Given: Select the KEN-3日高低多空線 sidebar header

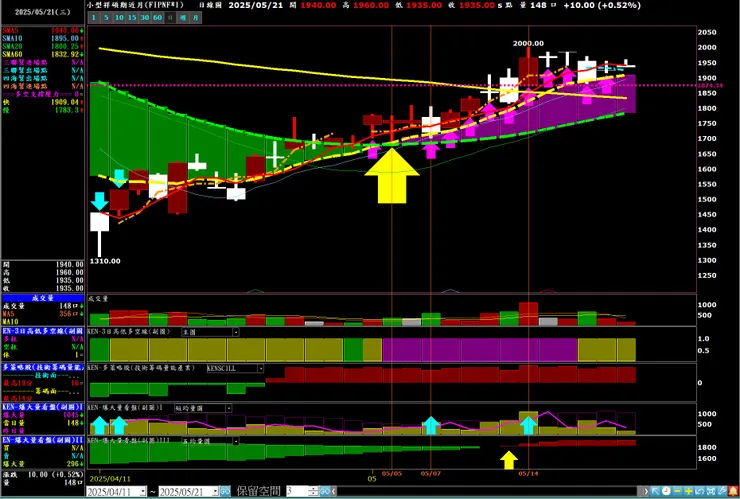Looking at the screenshot, I should coord(42,331).
